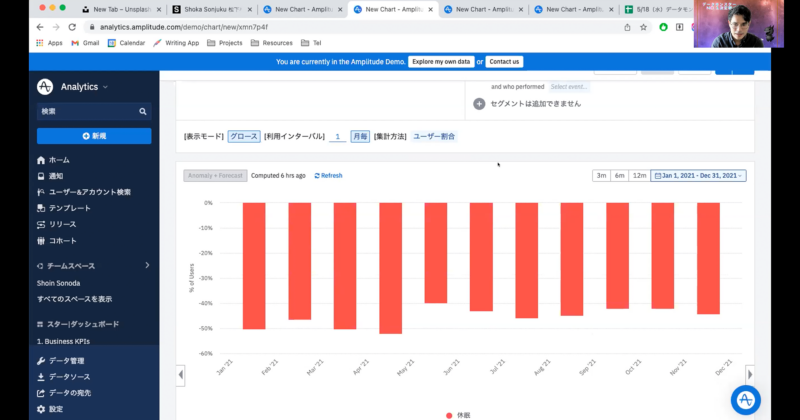The height and width of the screenshot is (420, 800).
Task: Open the Apps bookmark shortcut
Action: (x=49, y=43)
